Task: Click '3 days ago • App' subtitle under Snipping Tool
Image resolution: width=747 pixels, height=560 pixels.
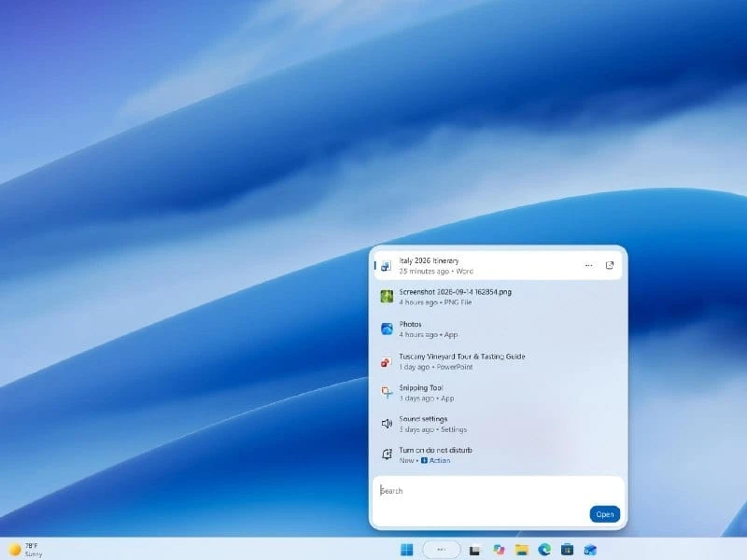Action: click(x=426, y=399)
